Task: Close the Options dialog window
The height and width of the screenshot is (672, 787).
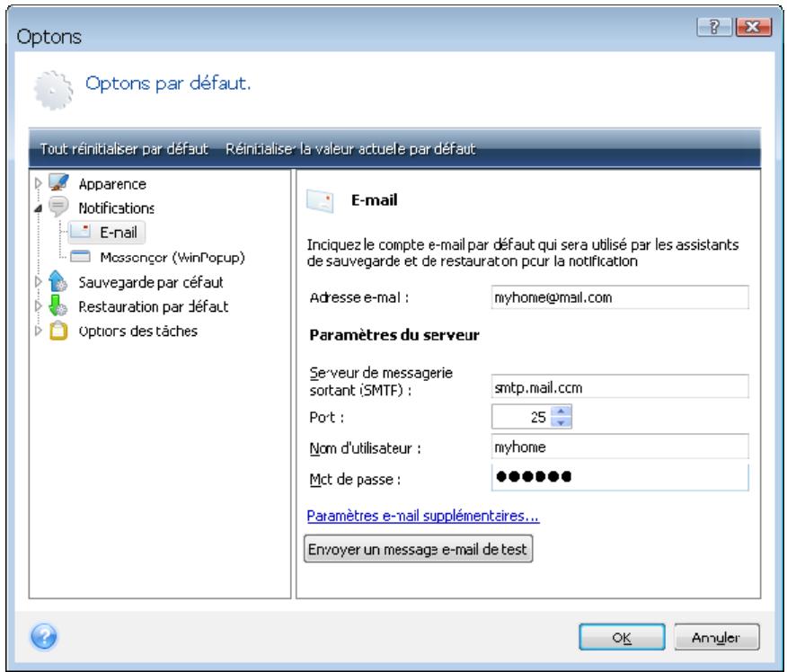Action: click(x=753, y=27)
